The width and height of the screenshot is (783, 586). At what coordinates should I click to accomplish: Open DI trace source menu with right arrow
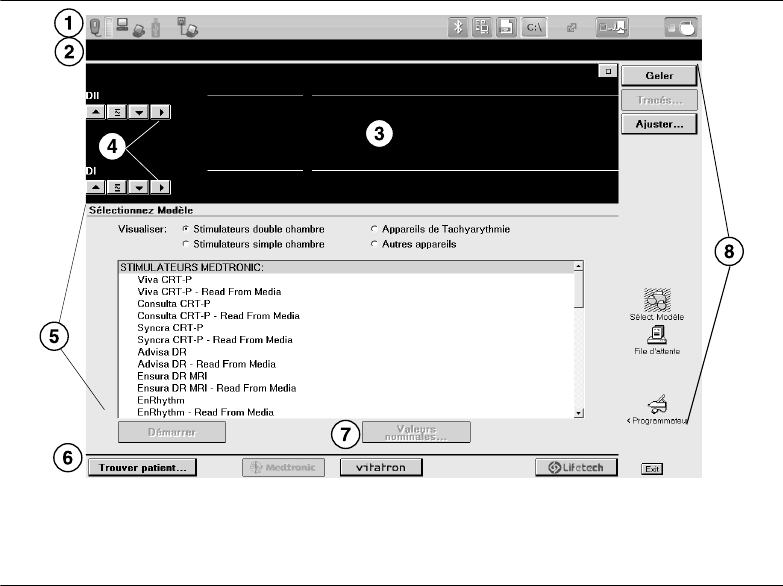(161, 187)
